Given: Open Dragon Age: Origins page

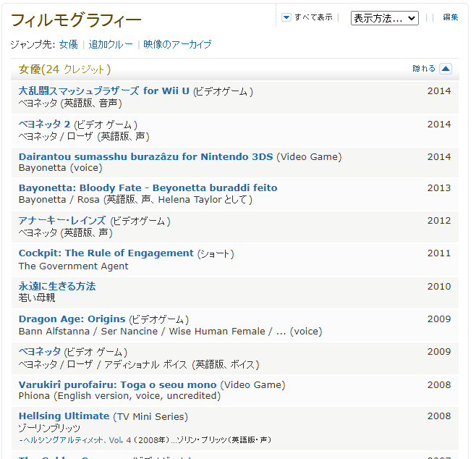Looking at the screenshot, I should point(72,319).
